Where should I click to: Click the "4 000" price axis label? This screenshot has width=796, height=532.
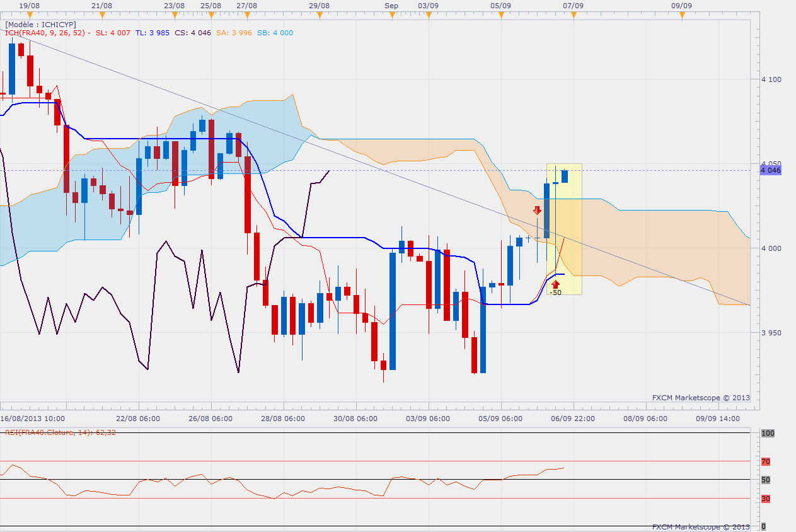coord(771,248)
